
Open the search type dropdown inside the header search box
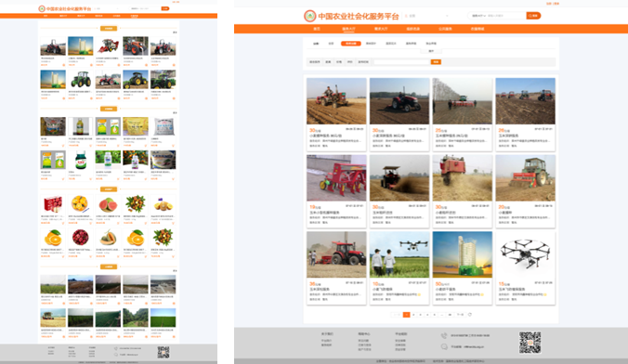coord(478,16)
